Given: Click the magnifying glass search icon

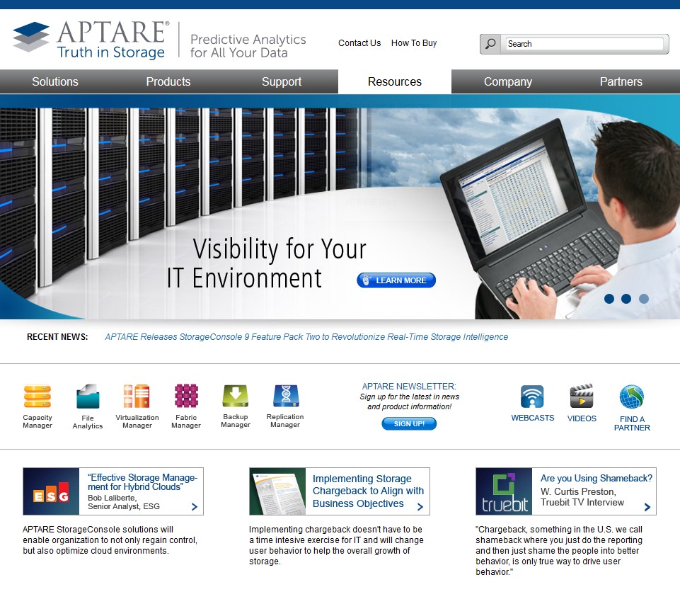Looking at the screenshot, I should pos(490,44).
